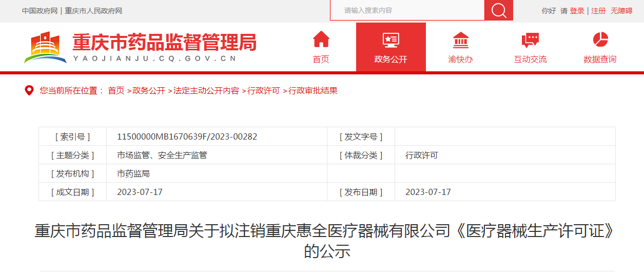The height and width of the screenshot is (275, 644).
Task: Go to 法定主动公开内容 in the breadcrumb
Action: (x=206, y=91)
